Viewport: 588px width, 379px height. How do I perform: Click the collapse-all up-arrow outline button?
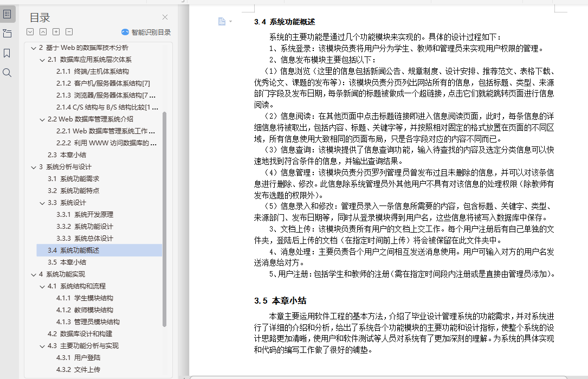43,32
